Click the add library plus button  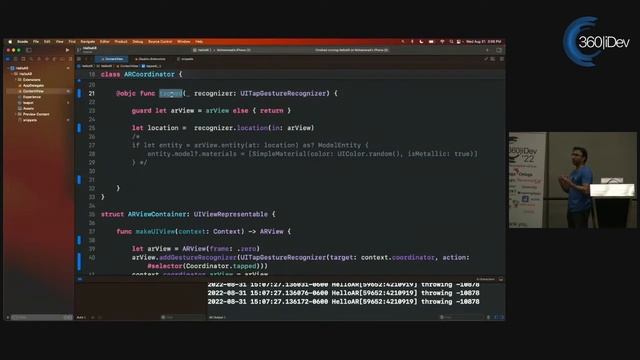pyautogui.click(x=487, y=50)
